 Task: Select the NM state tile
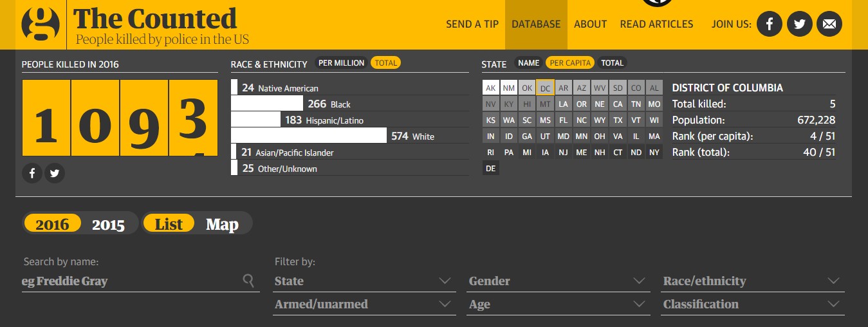pos(509,88)
